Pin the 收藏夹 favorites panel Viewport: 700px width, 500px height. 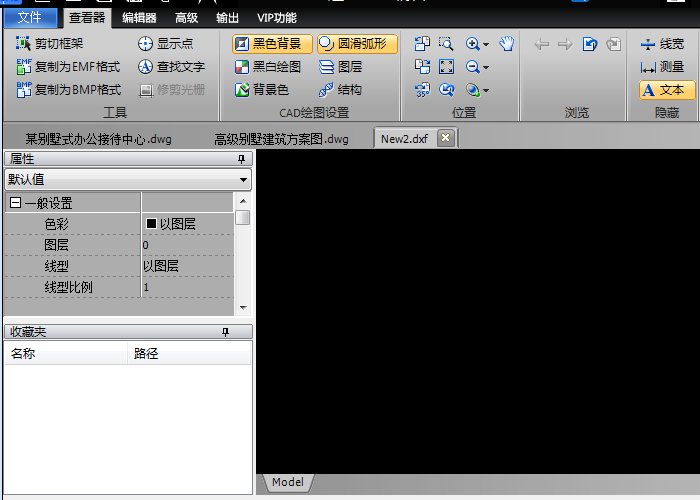[225, 332]
